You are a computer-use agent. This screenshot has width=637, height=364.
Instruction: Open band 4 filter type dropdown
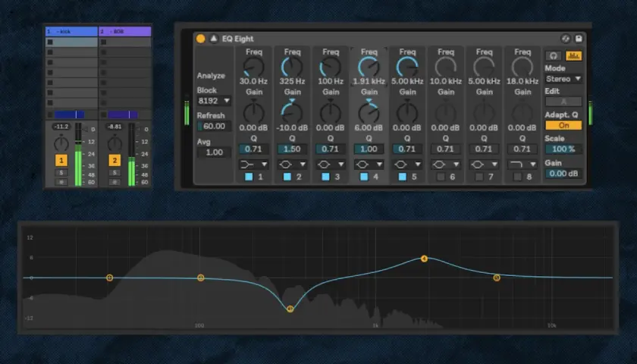369,164
